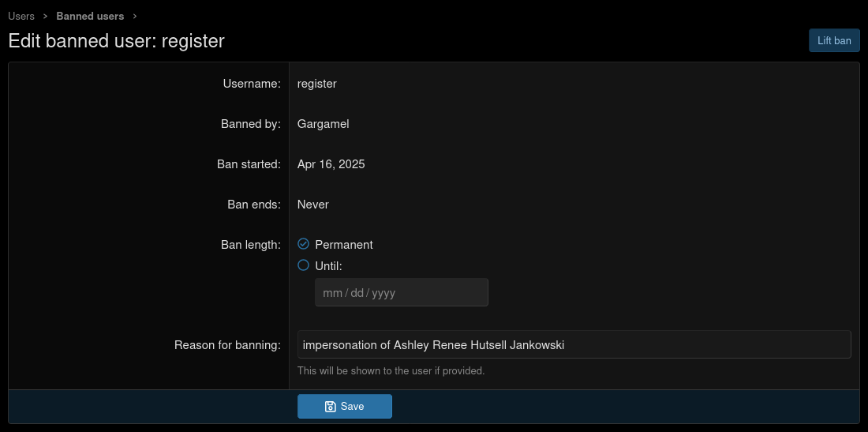Focus the month field in the date input
The width and height of the screenshot is (868, 432).
coord(332,293)
